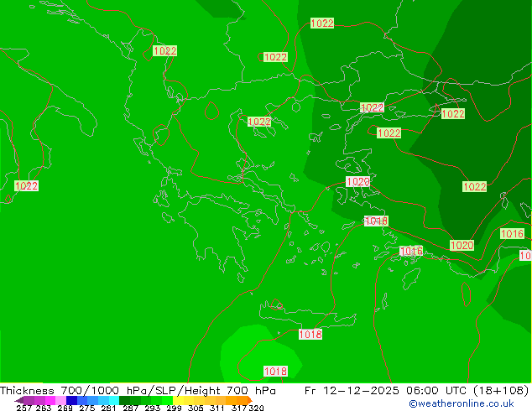The image size is (532, 411).
Task: Click the 1022 label near Chalkidiki peninsula
Action: 259,122
